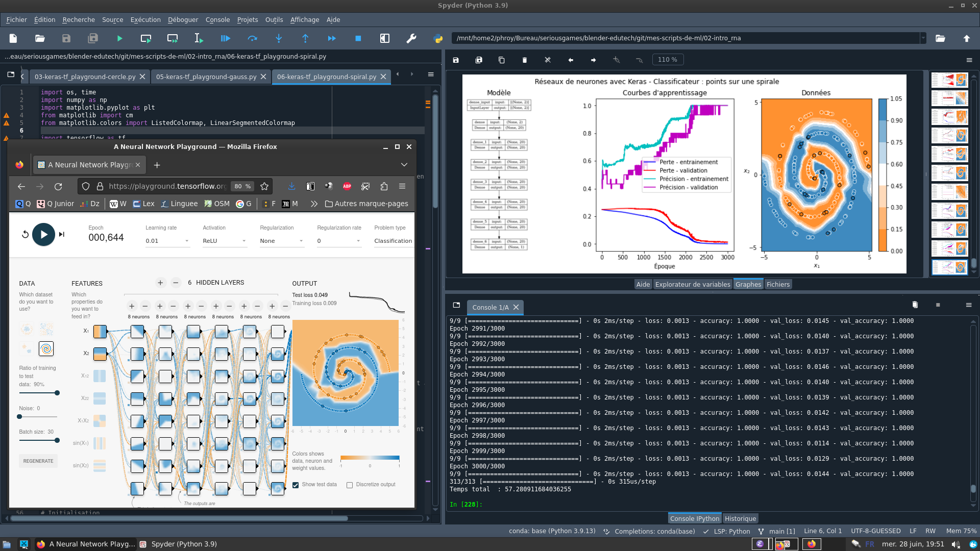
Task: Toggle the Discretize output checkbox
Action: click(x=349, y=484)
